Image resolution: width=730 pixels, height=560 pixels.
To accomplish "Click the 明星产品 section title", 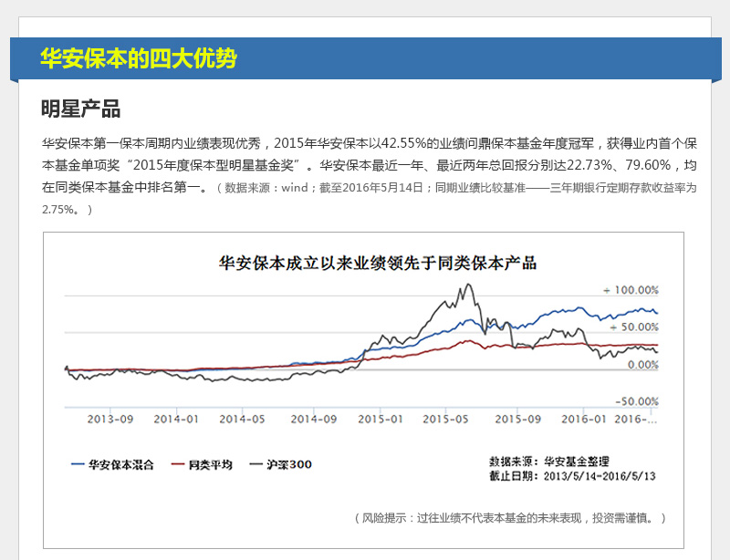I will tap(81, 109).
